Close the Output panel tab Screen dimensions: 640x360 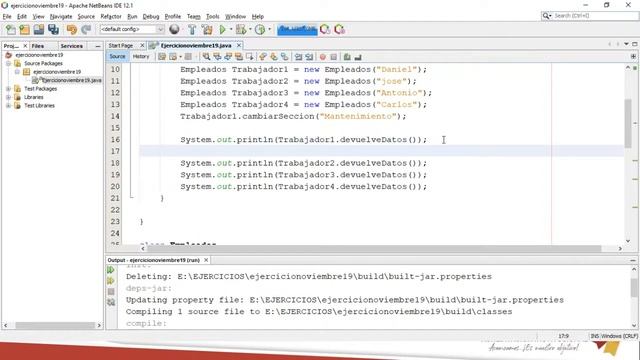[x=206, y=260]
